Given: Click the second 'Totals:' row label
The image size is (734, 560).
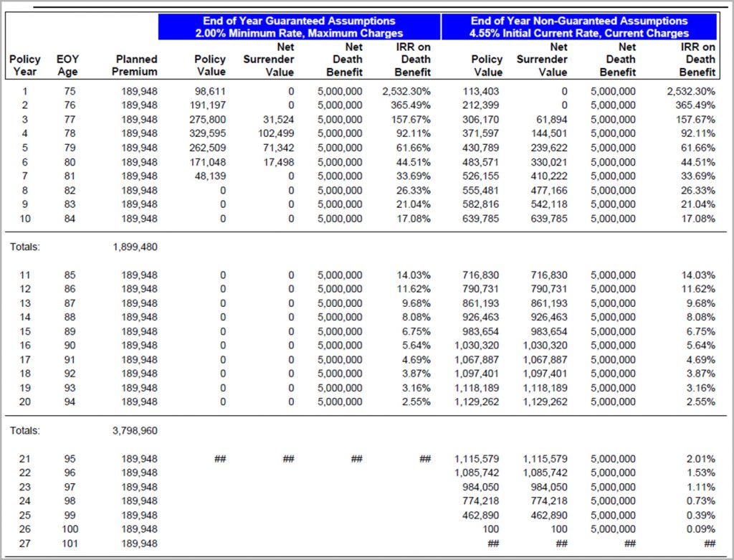Looking at the screenshot, I should click(25, 430).
